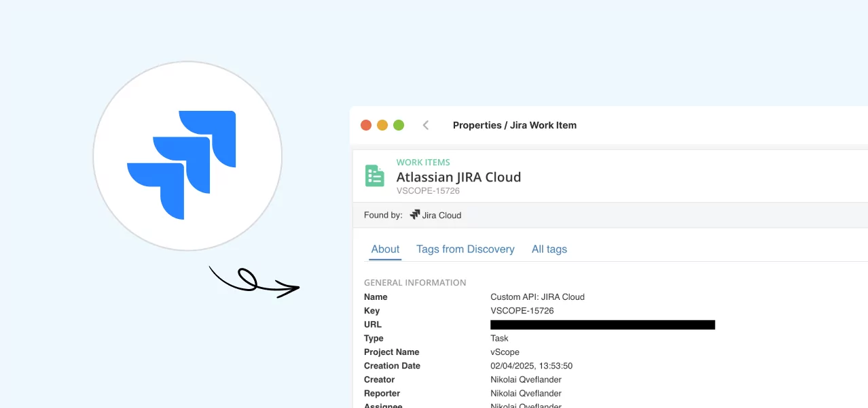Click the Project Name field label

(x=391, y=352)
